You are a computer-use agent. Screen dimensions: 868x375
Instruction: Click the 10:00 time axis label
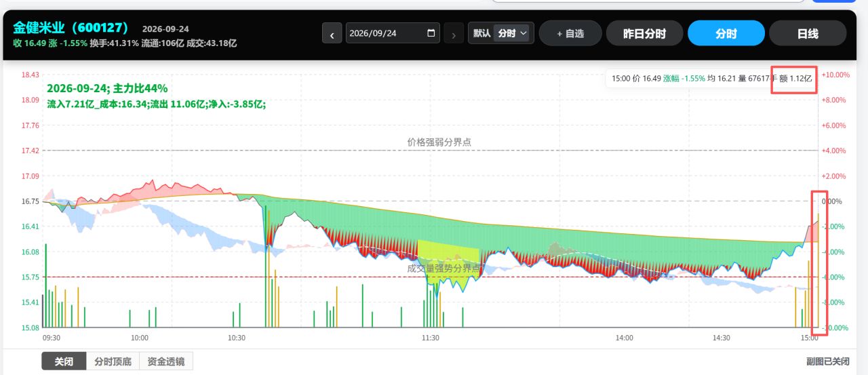(x=140, y=338)
